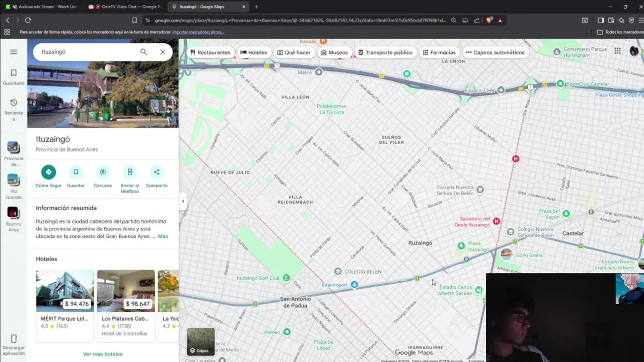Click the Cómo llegar directions button
The image size is (644, 362).
coord(48,176)
